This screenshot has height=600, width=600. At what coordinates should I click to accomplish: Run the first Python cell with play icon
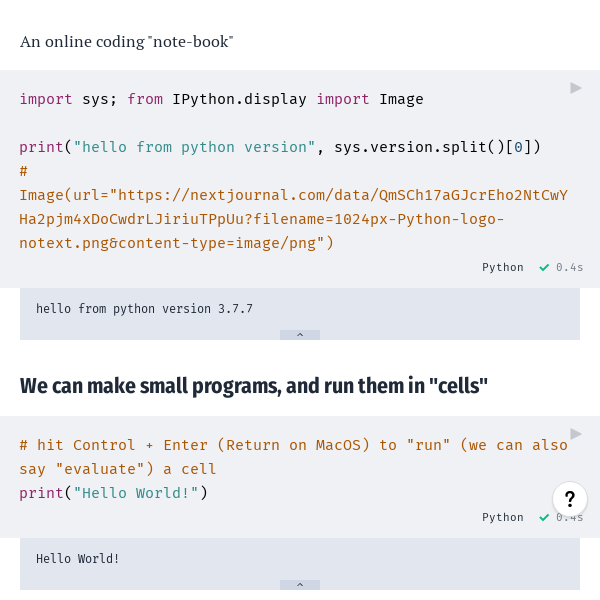[x=576, y=88]
